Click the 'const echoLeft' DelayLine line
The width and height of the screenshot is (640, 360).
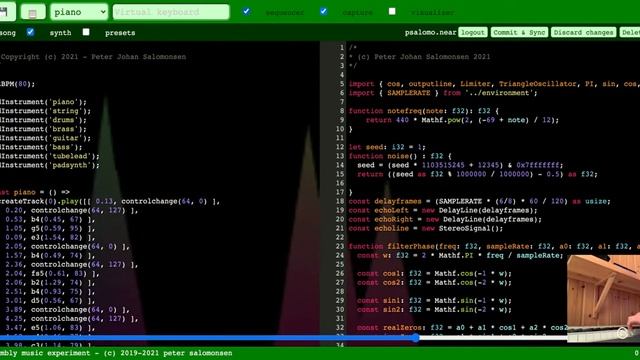443,210
